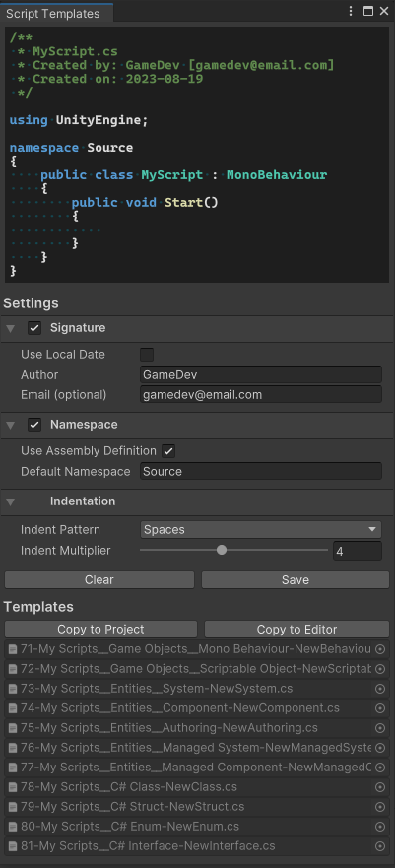
Task: Click the object picker for 78 NewClass.cs
Action: point(380,787)
